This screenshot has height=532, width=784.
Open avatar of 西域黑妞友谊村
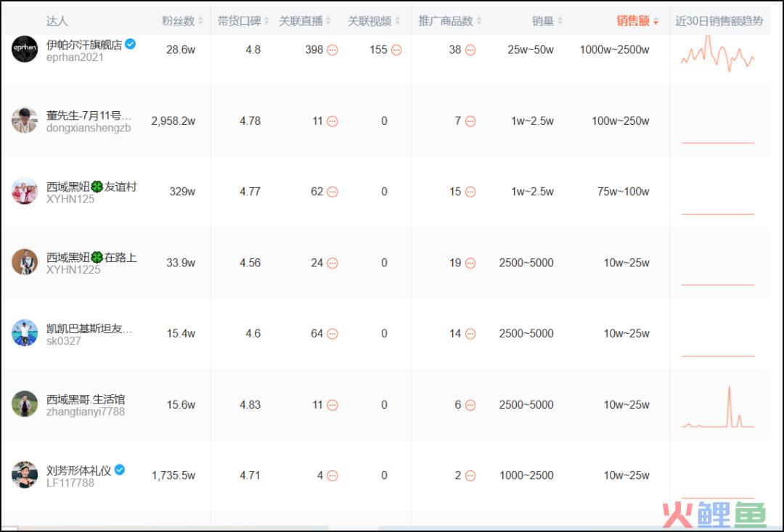tap(25, 191)
